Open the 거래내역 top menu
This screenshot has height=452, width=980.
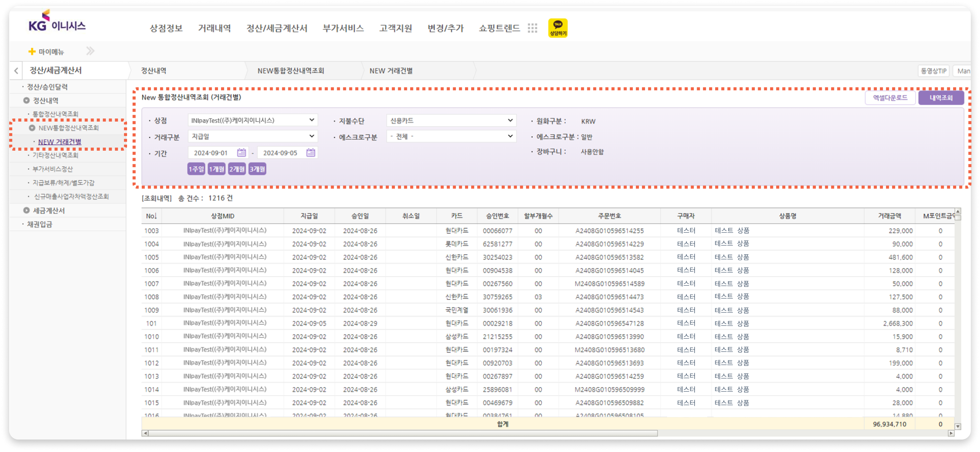click(x=214, y=28)
